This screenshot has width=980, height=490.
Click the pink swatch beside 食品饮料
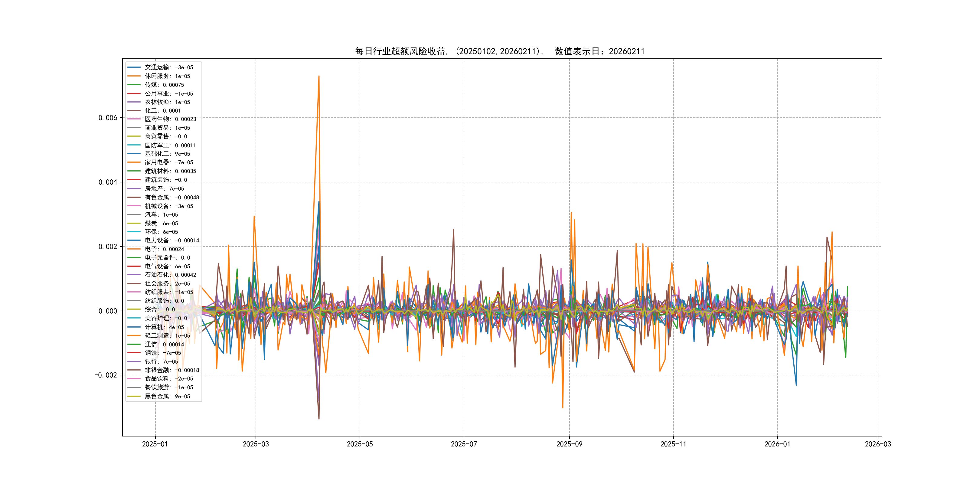134,378
